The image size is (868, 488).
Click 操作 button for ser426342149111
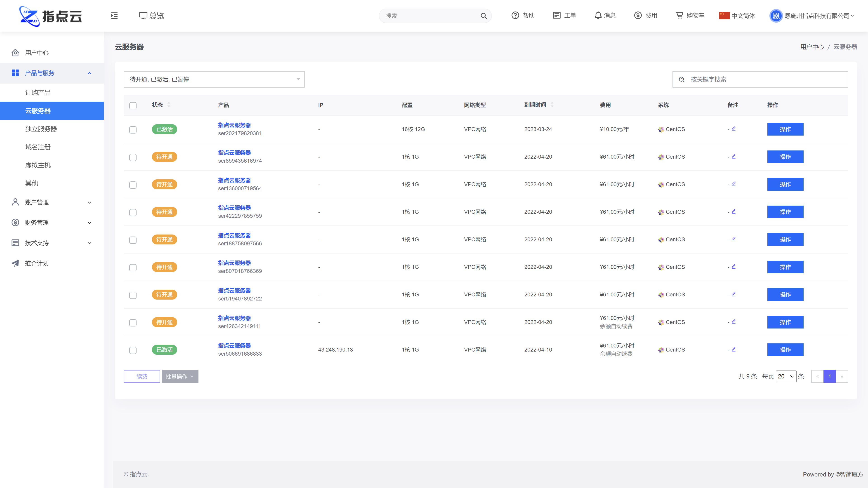click(x=785, y=322)
